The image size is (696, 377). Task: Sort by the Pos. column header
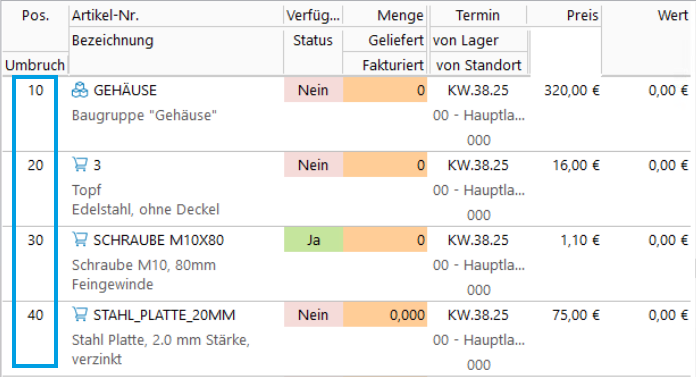click(x=36, y=16)
